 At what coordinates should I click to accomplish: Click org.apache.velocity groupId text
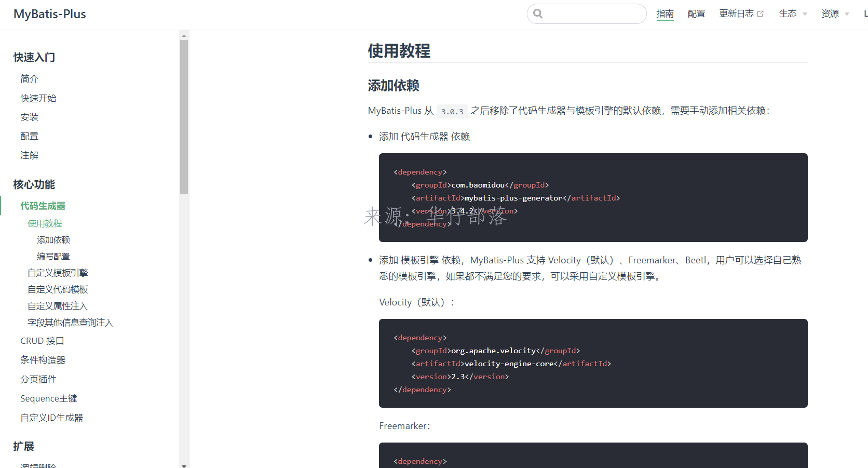(x=494, y=351)
